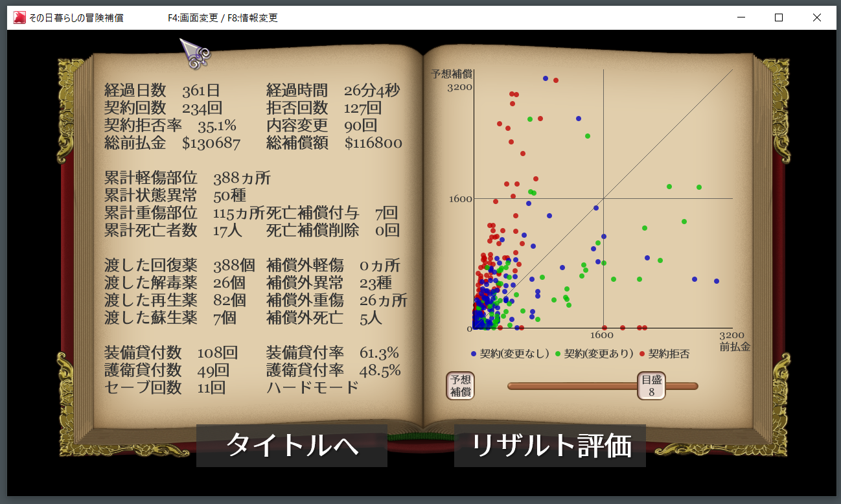Click the ハードモード label

(312, 388)
